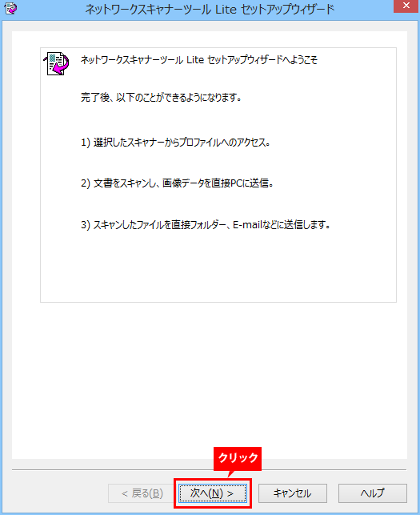Open help with the ヘルプ button
The height and width of the screenshot is (515, 420).
(373, 493)
